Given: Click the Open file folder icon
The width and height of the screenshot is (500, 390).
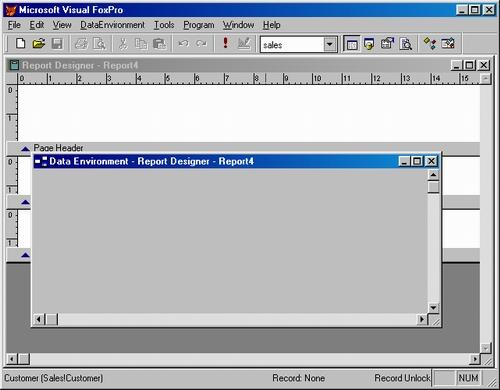Looking at the screenshot, I should pos(39,44).
